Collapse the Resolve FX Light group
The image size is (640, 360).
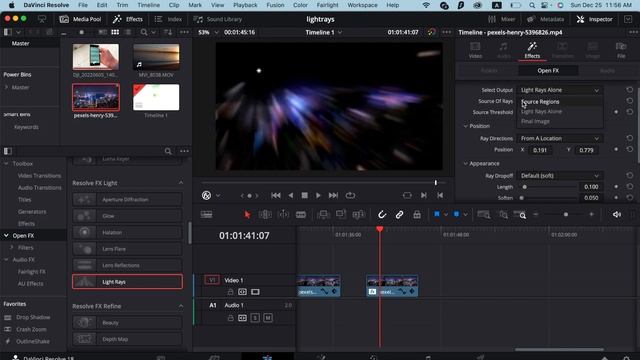[181, 183]
